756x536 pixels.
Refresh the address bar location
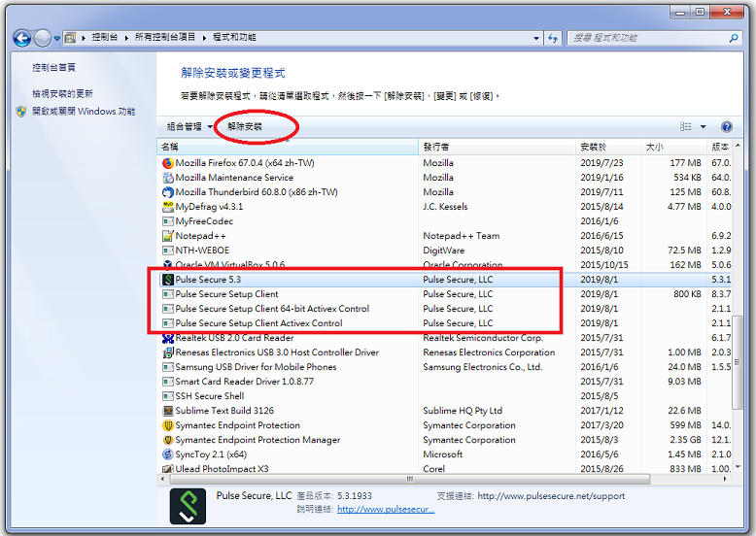click(x=553, y=38)
